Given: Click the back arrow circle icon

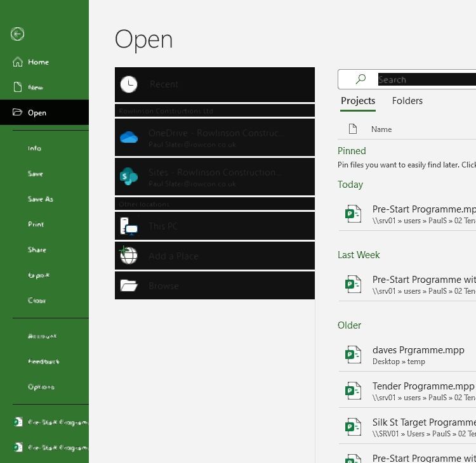Looking at the screenshot, I should 17,34.
